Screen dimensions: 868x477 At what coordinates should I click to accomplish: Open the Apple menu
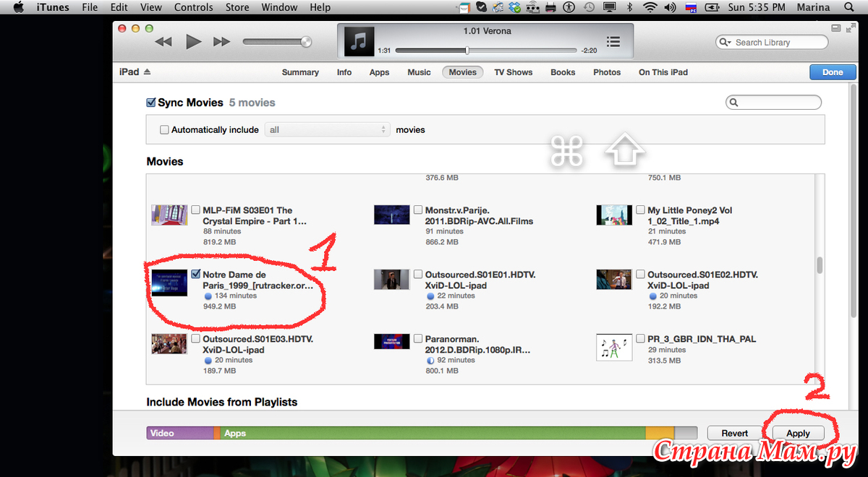pos(19,8)
